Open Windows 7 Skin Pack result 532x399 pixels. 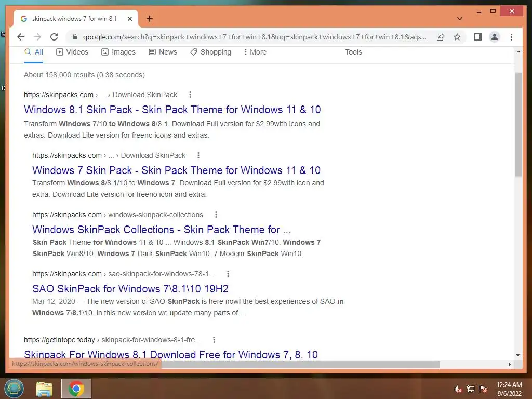click(x=177, y=170)
